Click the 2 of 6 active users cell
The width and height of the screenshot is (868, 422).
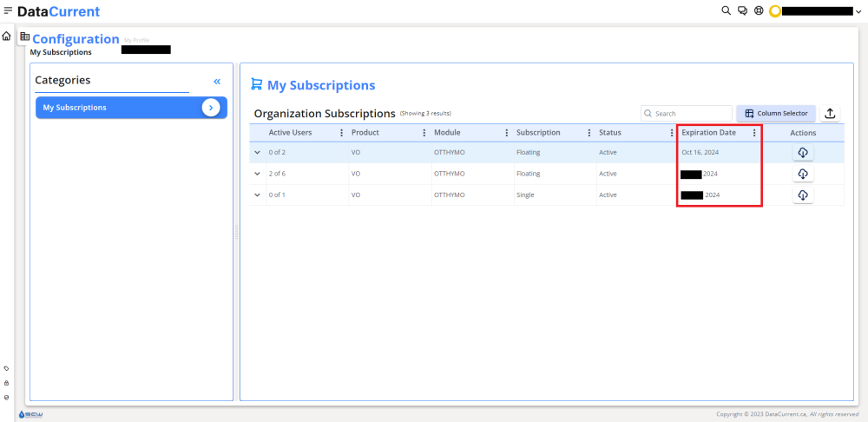point(278,174)
